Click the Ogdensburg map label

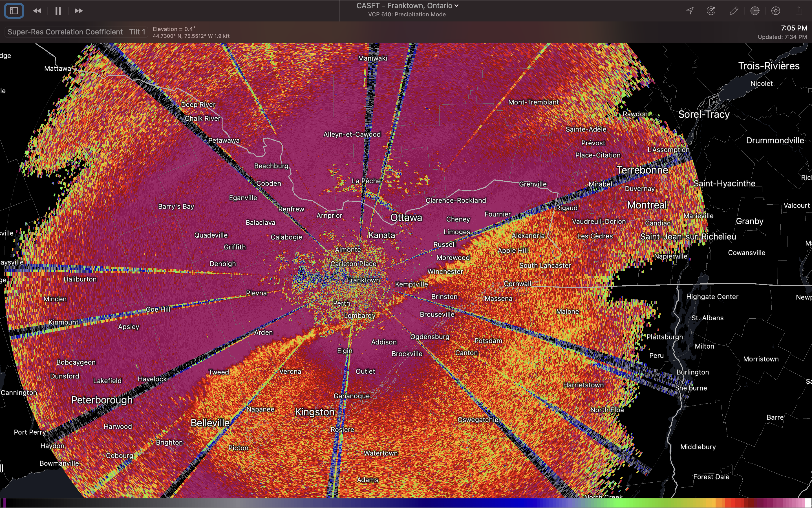[x=429, y=337]
